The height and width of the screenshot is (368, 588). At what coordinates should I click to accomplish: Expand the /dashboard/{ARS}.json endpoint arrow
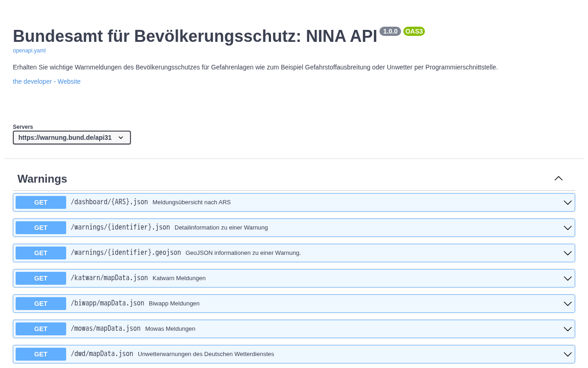(568, 202)
